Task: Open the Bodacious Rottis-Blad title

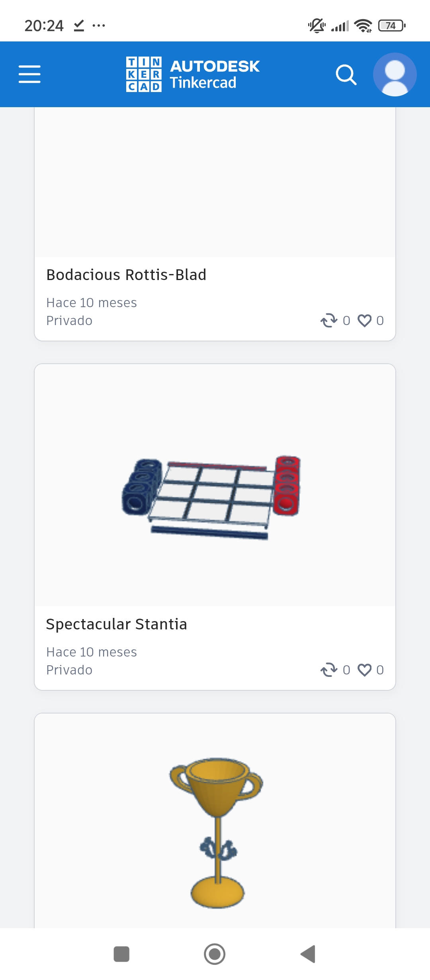Action: 126,275
